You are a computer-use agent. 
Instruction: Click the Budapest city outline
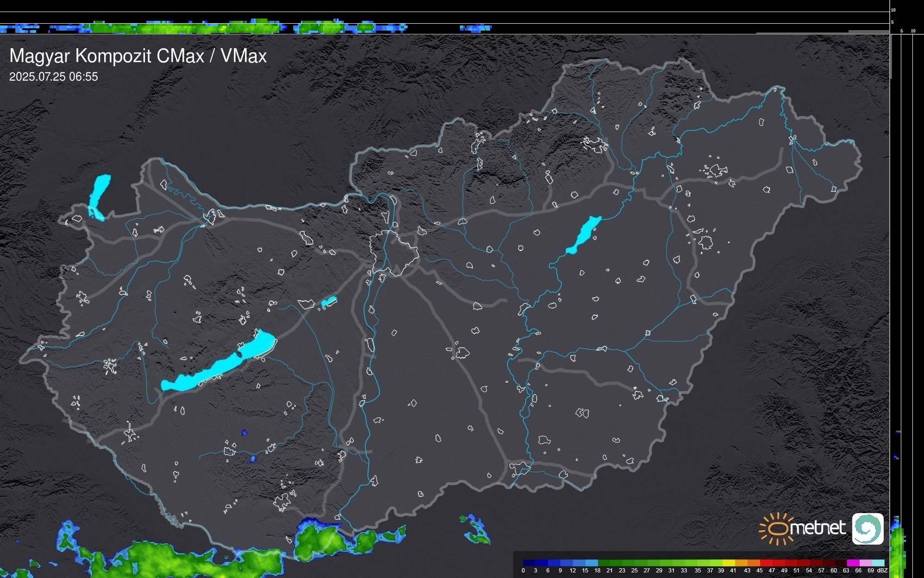(394, 253)
